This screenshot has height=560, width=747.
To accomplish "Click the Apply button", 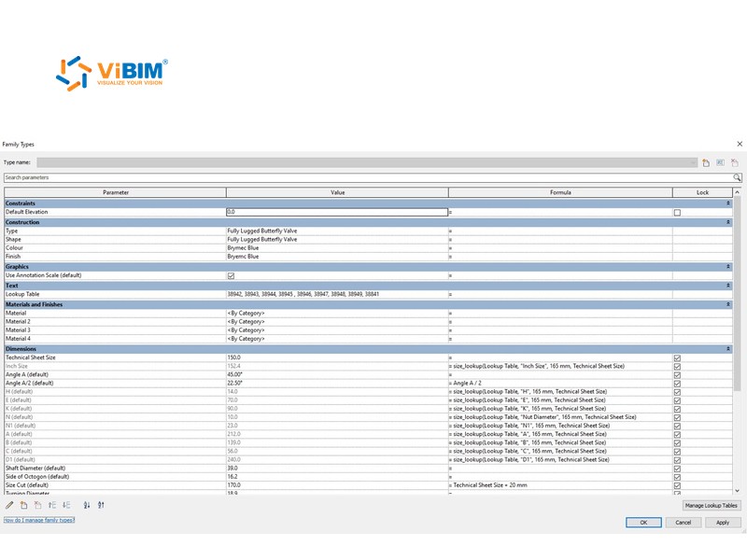I will click(x=723, y=523).
